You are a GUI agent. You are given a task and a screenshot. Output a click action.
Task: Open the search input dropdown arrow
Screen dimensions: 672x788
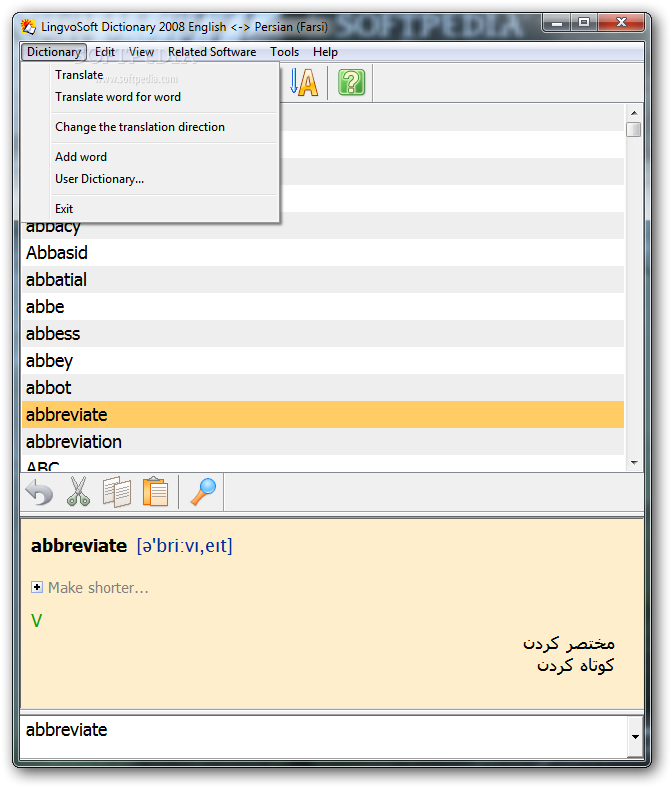point(635,737)
